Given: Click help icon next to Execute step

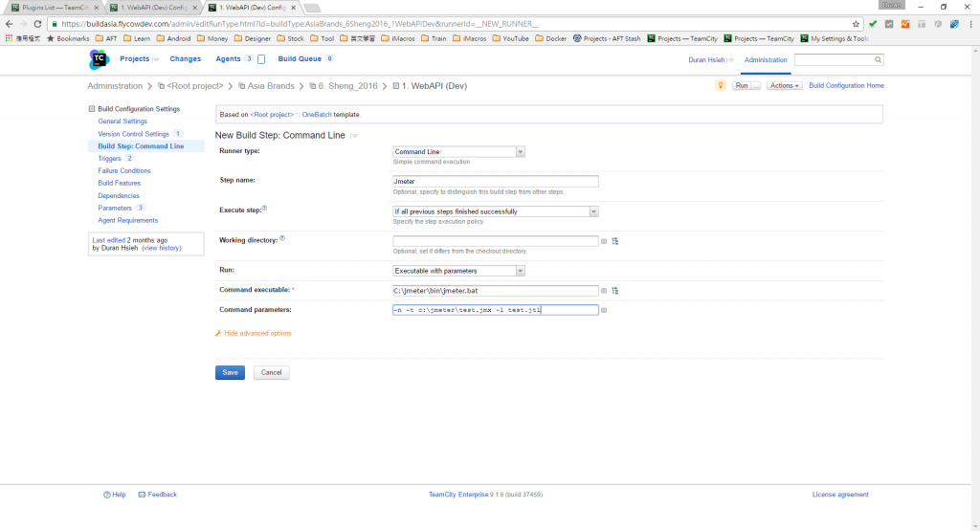Looking at the screenshot, I should pos(264,208).
